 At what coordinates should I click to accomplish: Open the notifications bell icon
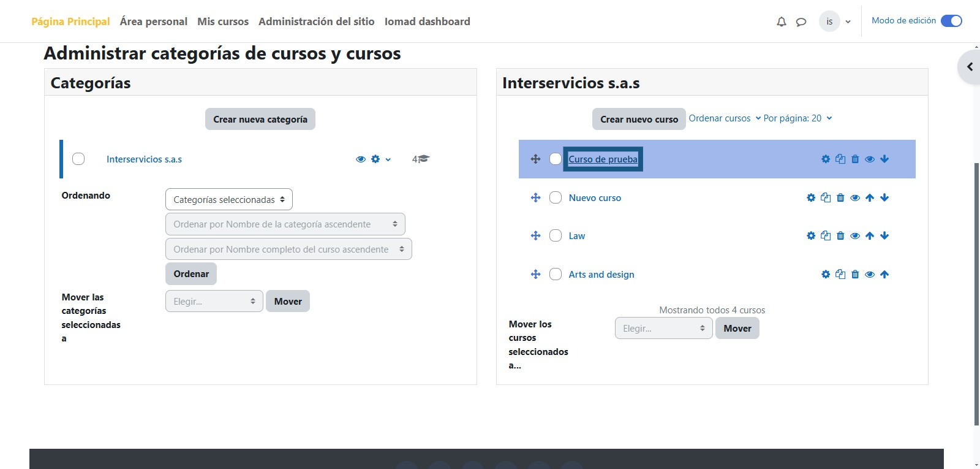pyautogui.click(x=781, y=22)
